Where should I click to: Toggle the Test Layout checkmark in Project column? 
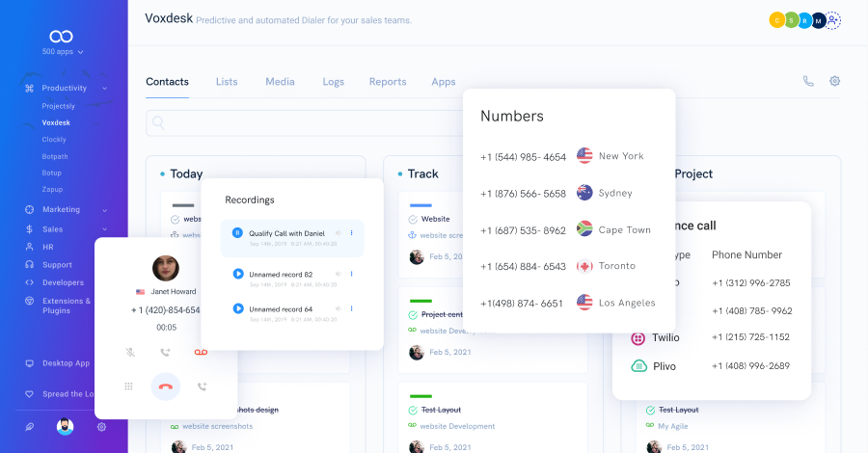point(648,410)
